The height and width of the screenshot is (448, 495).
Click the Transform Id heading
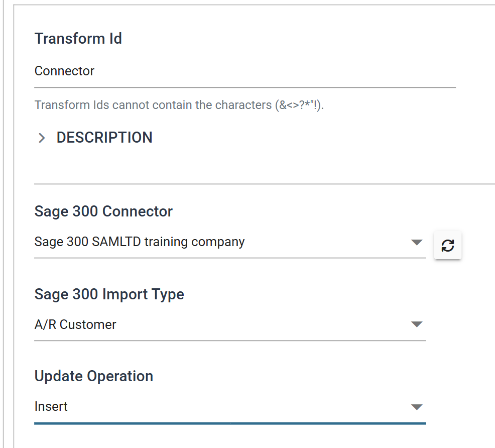[x=78, y=39]
